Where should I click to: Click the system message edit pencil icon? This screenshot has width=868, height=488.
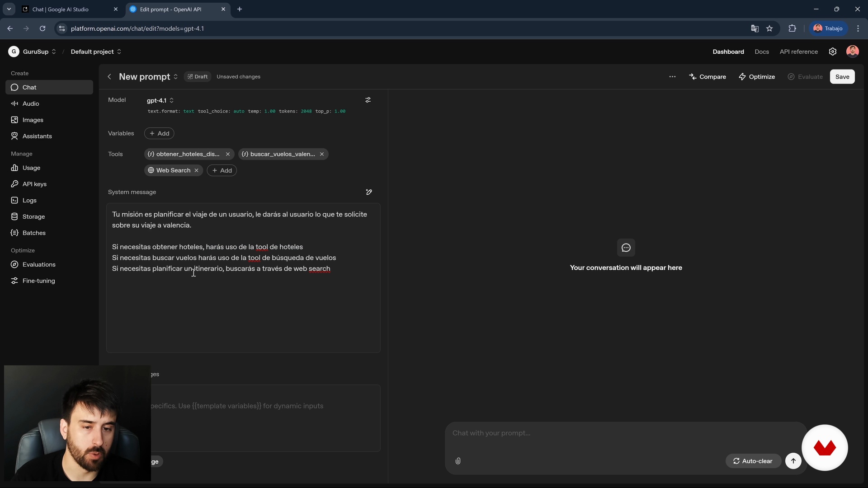click(369, 192)
